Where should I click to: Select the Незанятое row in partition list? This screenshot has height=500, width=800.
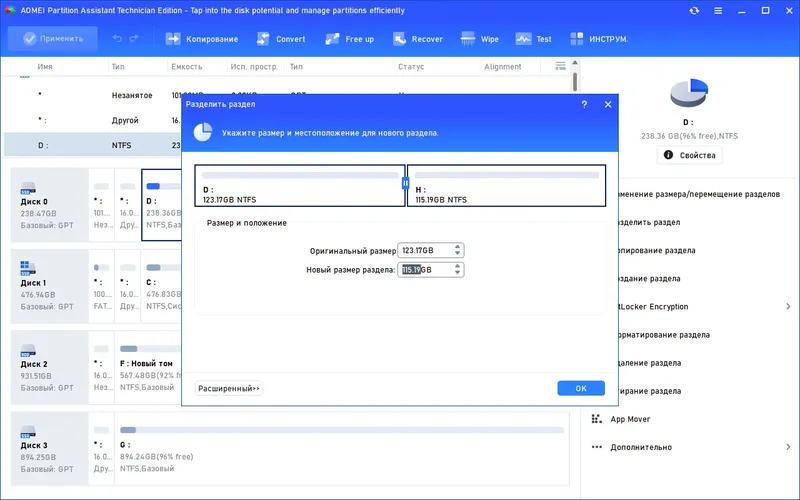tap(93, 95)
